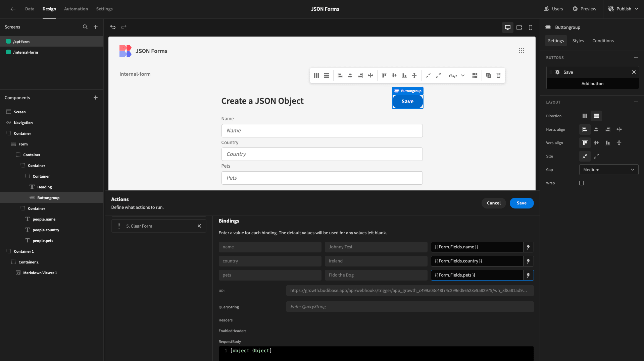Click the undo arrow icon
The width and height of the screenshot is (644, 361).
pyautogui.click(x=113, y=27)
